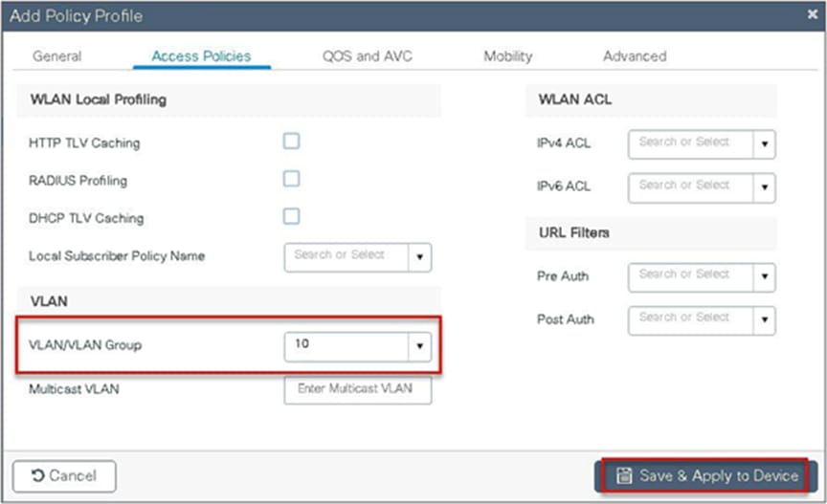Close the Add Policy Profile dialog
Viewport: 827px width, 504px height.
813,14
